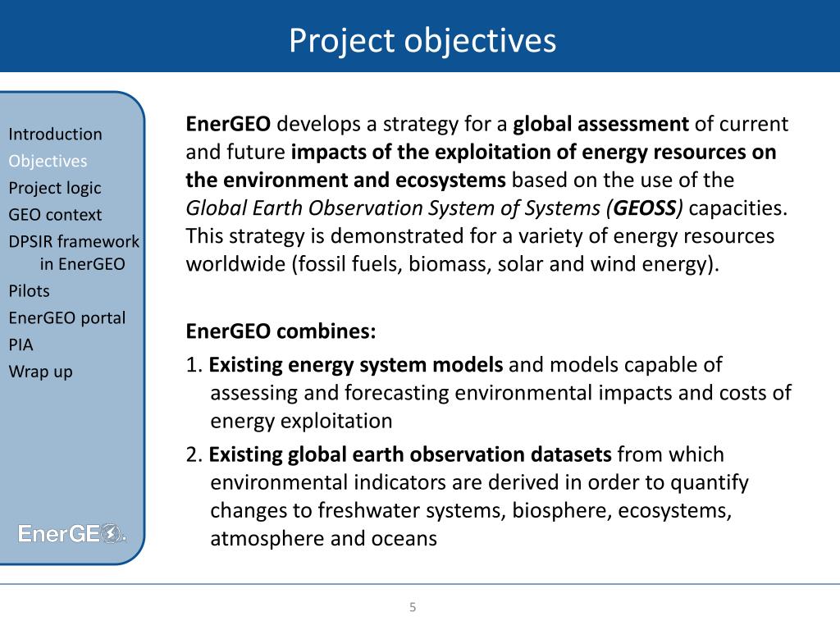Click the bold EnerGEO word opening the paragraph

(228, 125)
